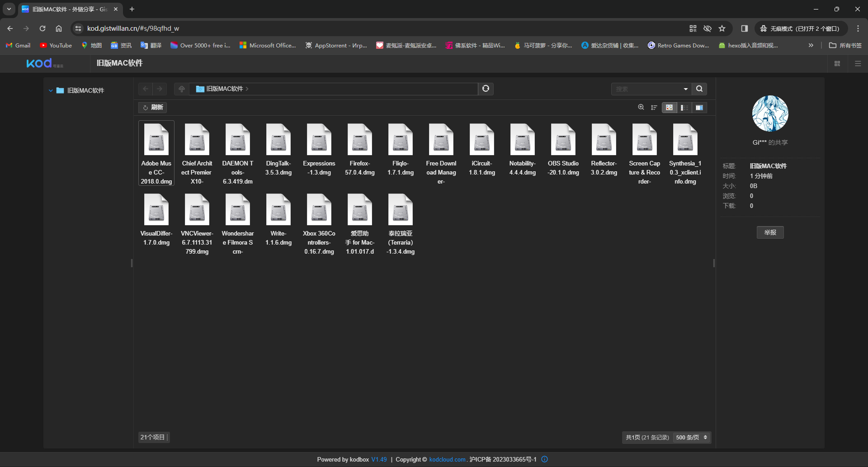Switch to split column view

point(699,107)
